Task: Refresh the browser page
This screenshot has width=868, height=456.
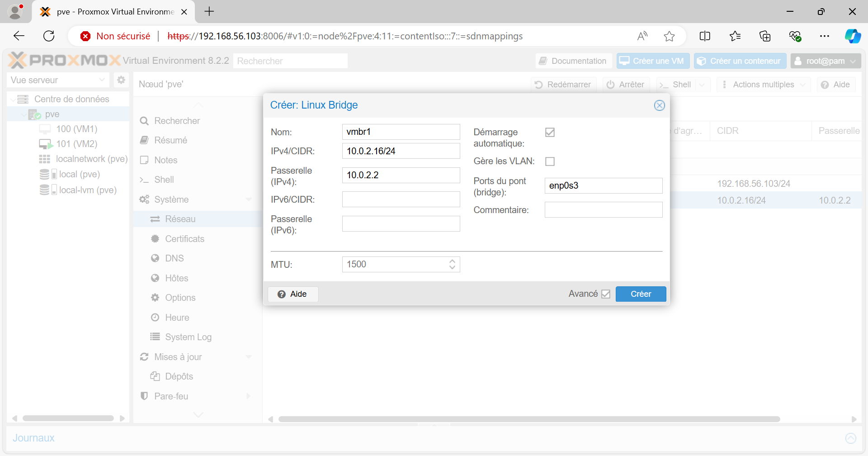Action: (x=49, y=36)
